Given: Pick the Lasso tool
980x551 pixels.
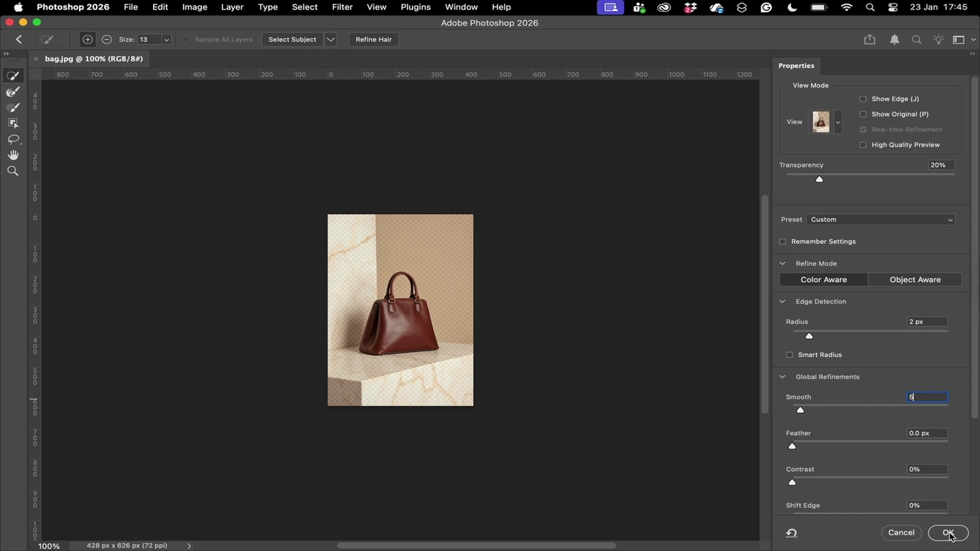Looking at the screenshot, I should [x=13, y=139].
